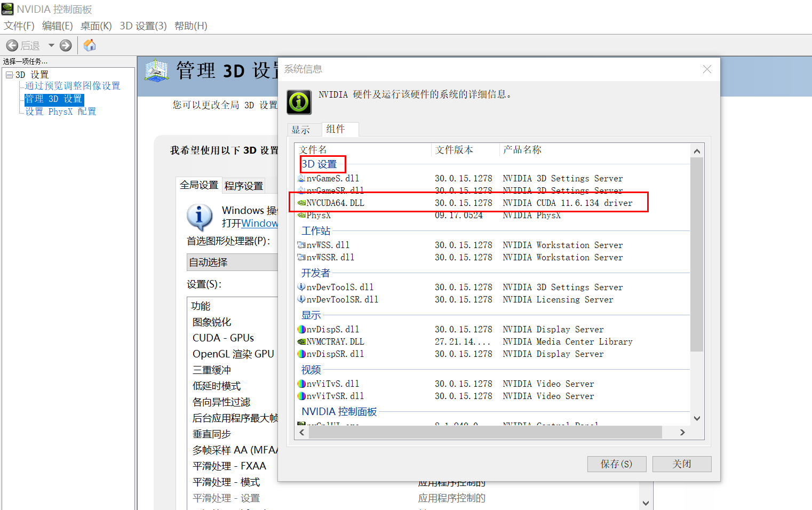Click the nvGameS.dll file icon

[x=301, y=178]
